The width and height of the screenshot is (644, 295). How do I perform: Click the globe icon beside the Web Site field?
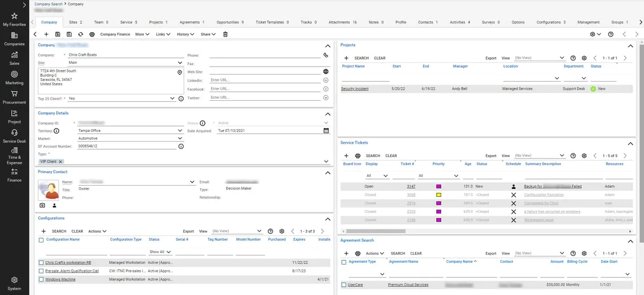click(326, 71)
